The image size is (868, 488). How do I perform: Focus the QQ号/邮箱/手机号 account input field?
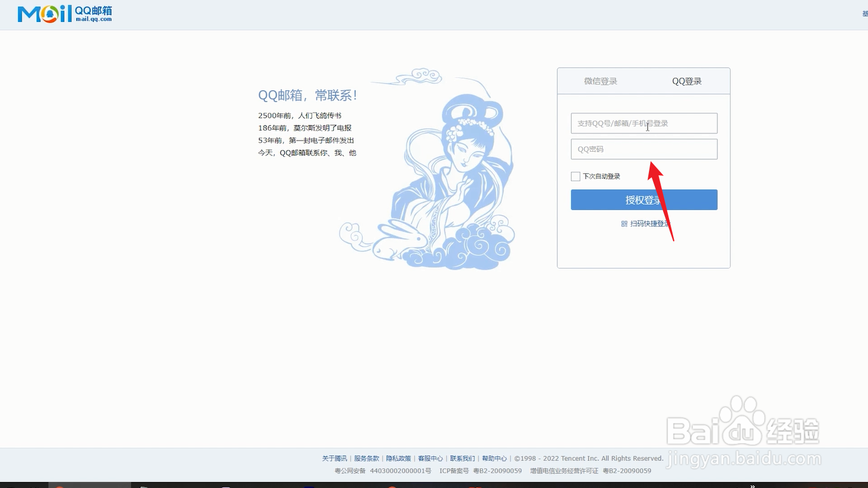644,123
